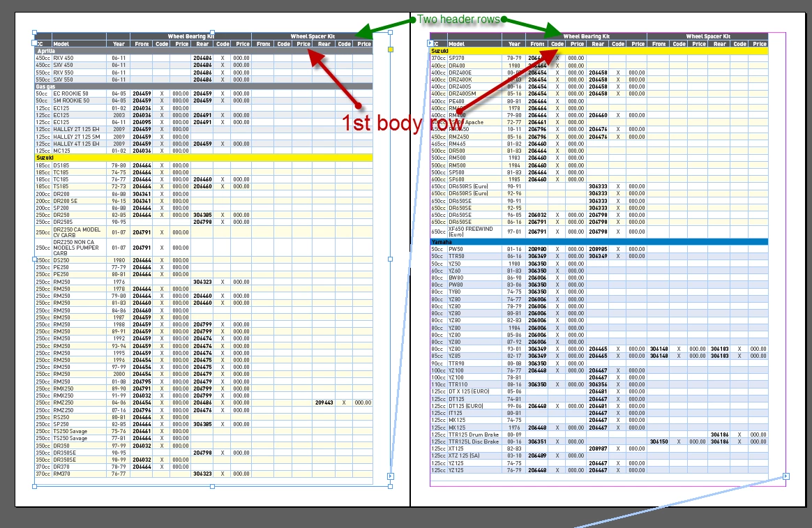Select the YZ85 model cell
Image resolution: width=812 pixels, height=528 pixels.
tap(475, 356)
